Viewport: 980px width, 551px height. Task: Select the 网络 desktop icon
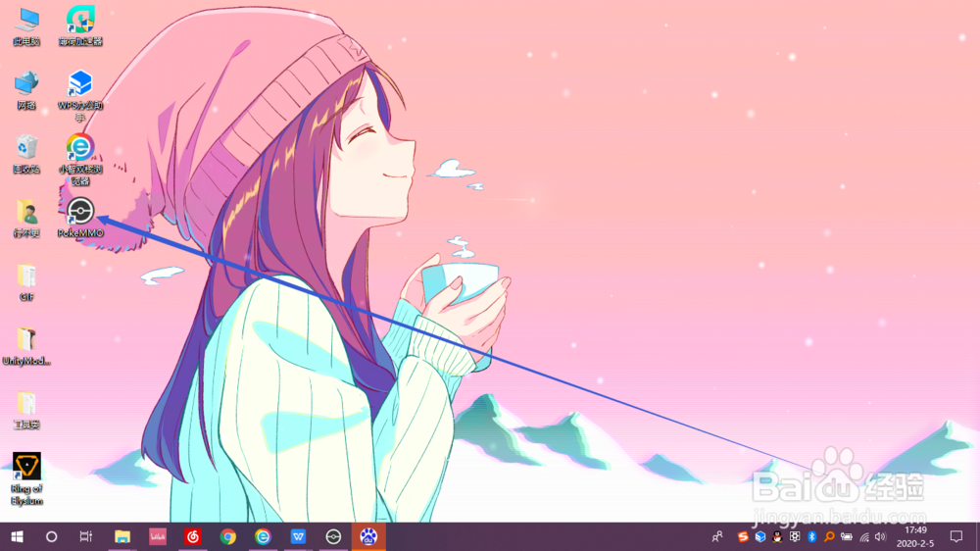[26, 90]
